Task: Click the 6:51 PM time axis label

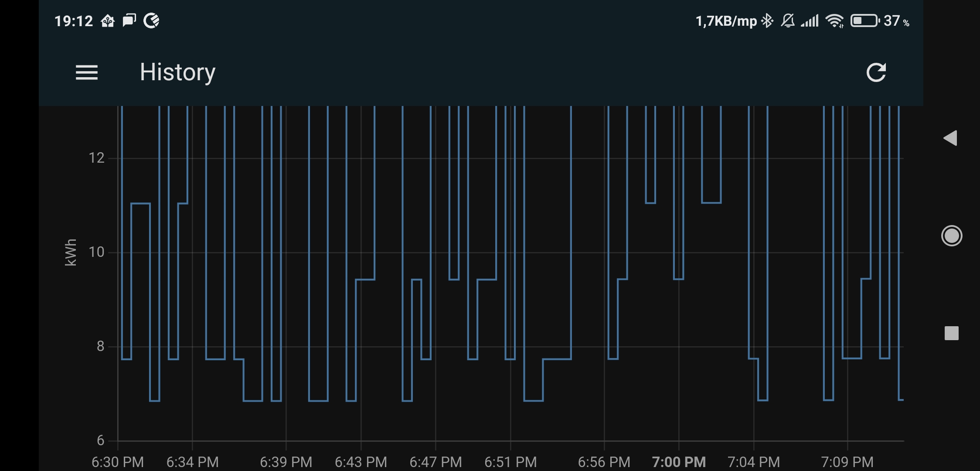Action: click(510, 462)
